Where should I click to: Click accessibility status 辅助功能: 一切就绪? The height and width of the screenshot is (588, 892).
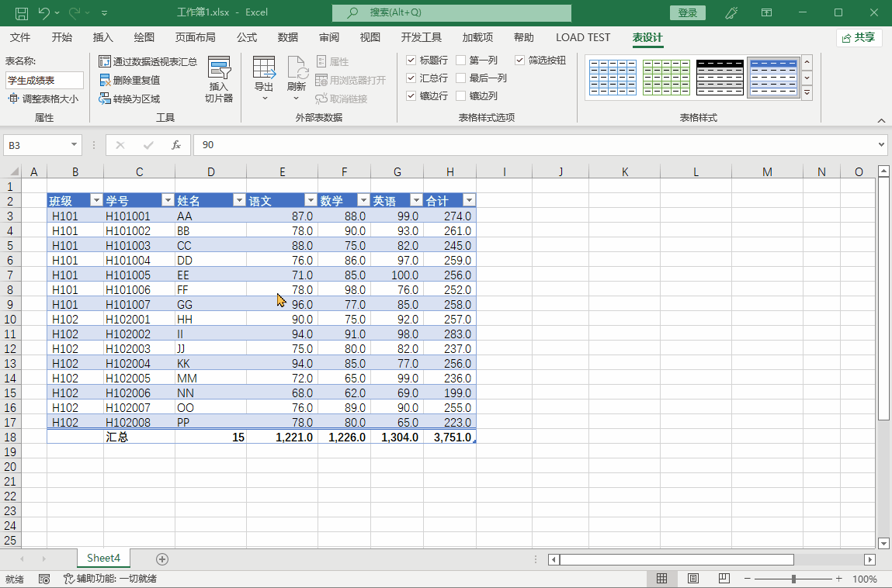click(x=109, y=579)
